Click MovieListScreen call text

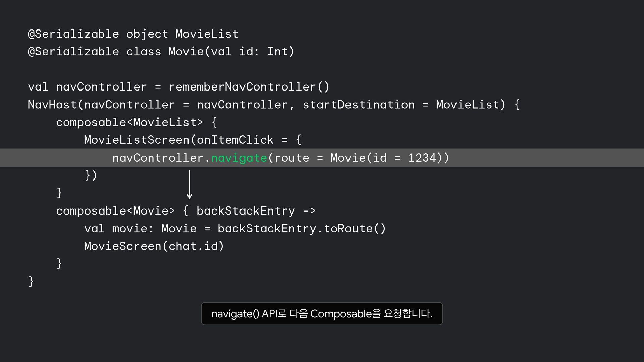click(137, 140)
